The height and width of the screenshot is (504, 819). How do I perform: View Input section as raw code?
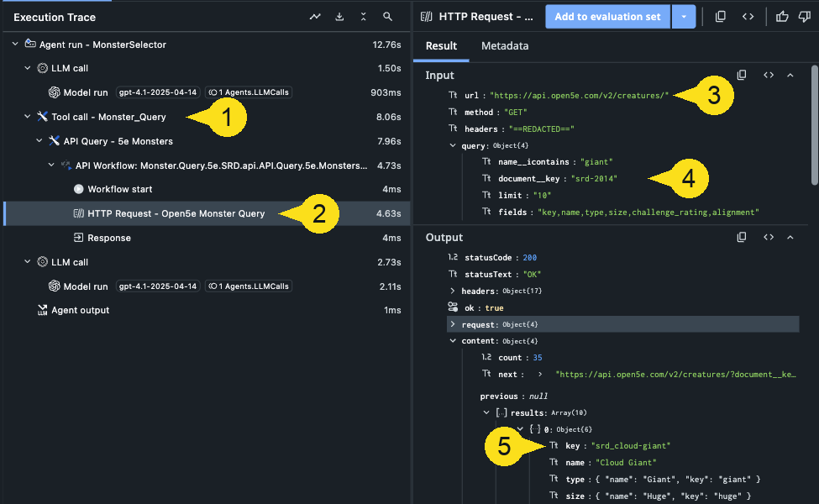(769, 76)
